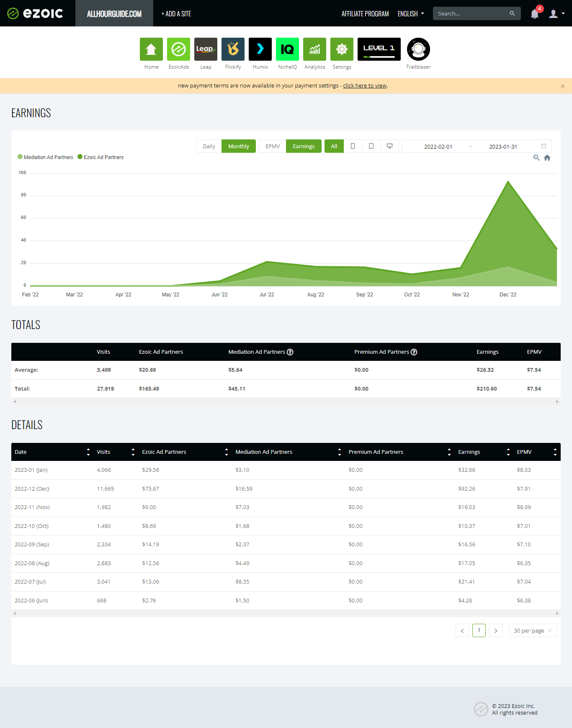Switch chart to Monthly view
This screenshot has width=572, height=728.
(x=239, y=146)
